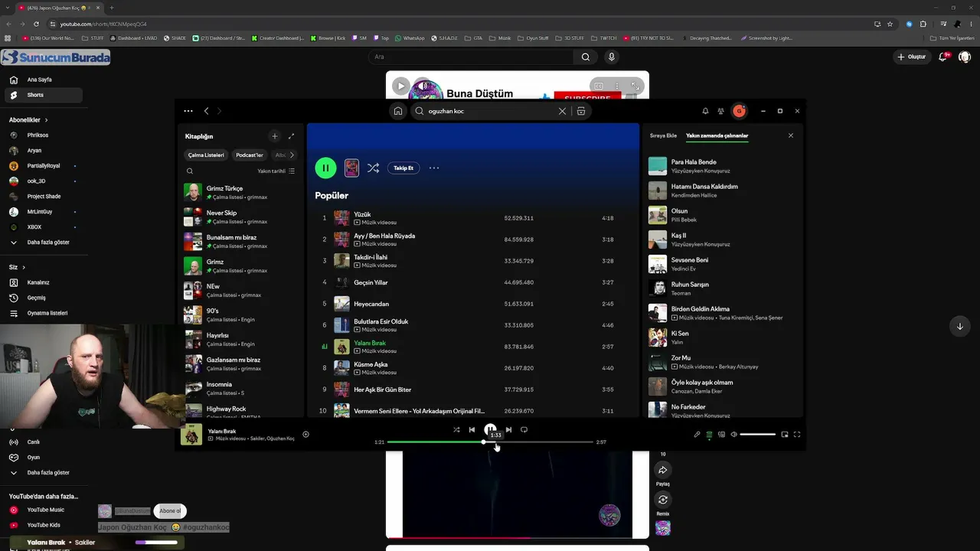The height and width of the screenshot is (551, 980).
Task: Mute Spotify with the speaker icon
Action: 733,435
